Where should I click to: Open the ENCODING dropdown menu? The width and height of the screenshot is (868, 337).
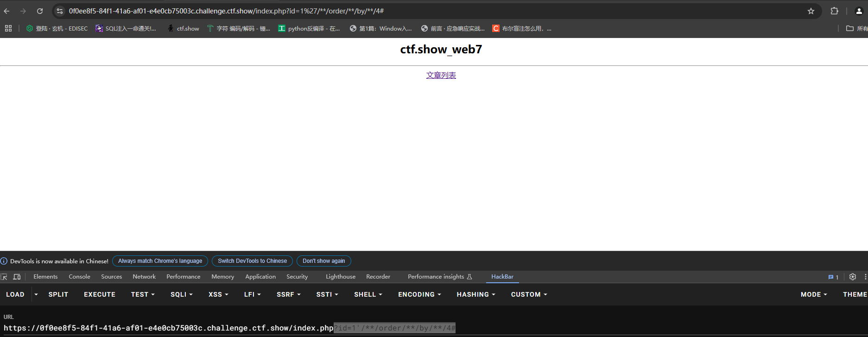pyautogui.click(x=419, y=294)
